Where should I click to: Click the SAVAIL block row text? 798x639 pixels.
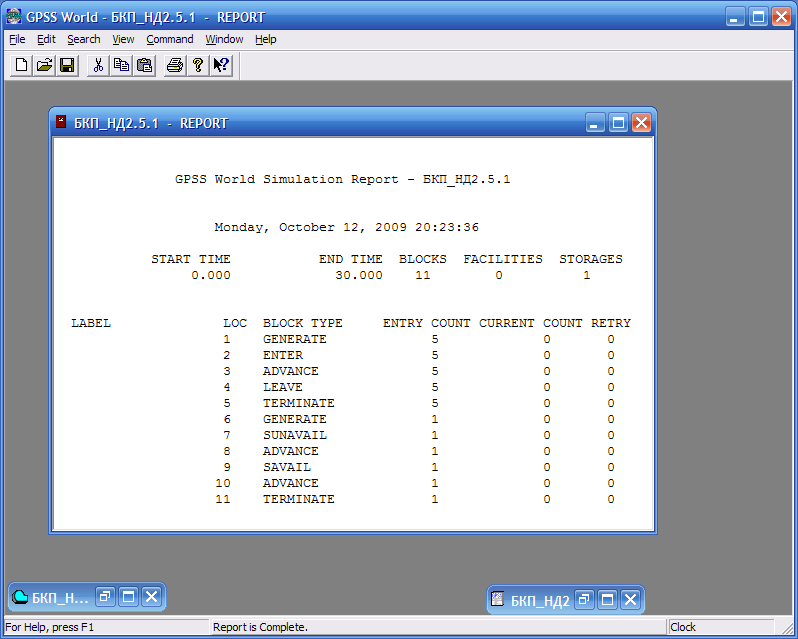click(287, 467)
